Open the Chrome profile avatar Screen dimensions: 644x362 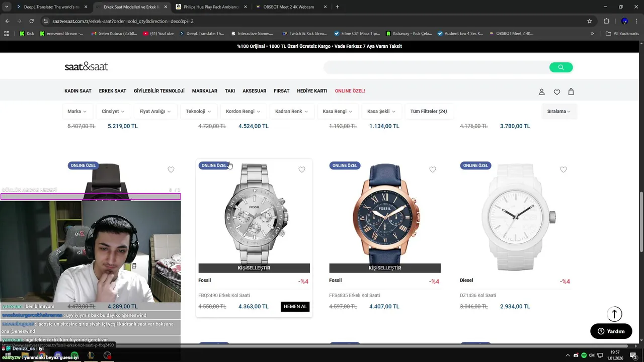click(x=624, y=21)
